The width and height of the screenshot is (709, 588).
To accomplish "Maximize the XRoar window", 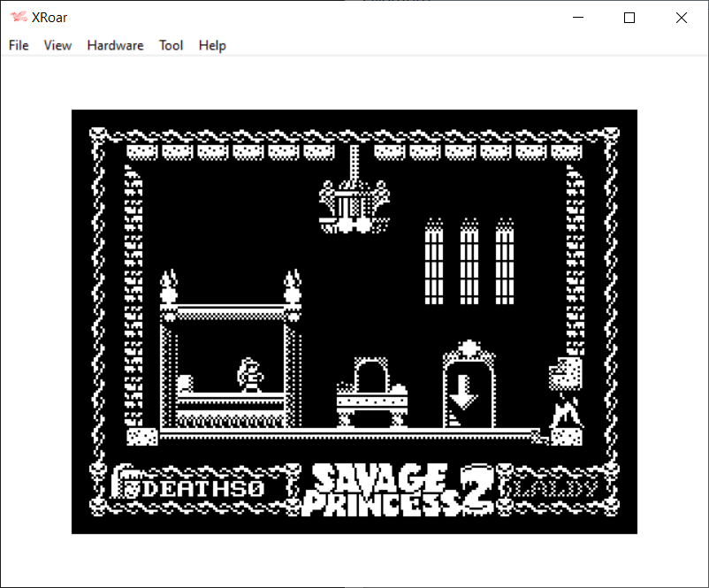I will (x=629, y=17).
